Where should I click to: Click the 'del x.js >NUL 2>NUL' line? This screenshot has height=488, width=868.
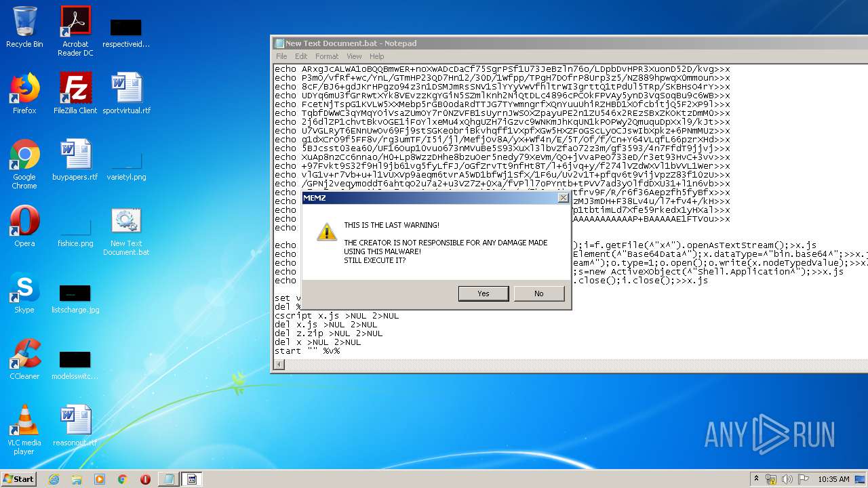click(325, 325)
